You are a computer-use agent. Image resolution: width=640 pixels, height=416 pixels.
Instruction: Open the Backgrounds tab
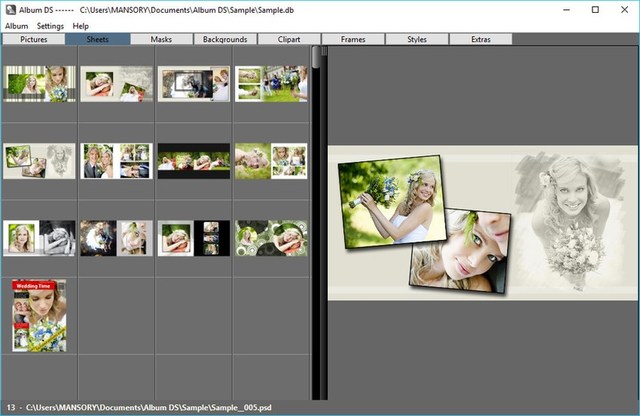click(x=225, y=39)
